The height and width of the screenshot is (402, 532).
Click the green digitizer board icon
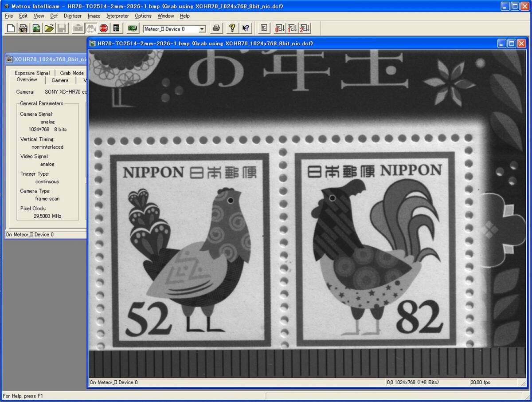pos(132,28)
